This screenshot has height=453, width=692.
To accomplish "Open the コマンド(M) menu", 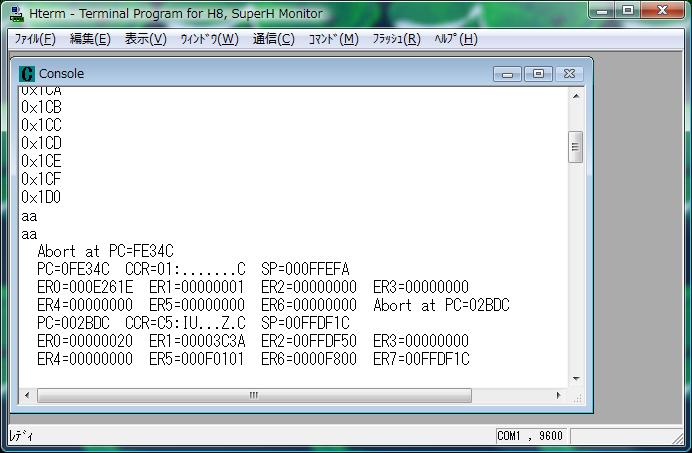I will click(x=333, y=39).
